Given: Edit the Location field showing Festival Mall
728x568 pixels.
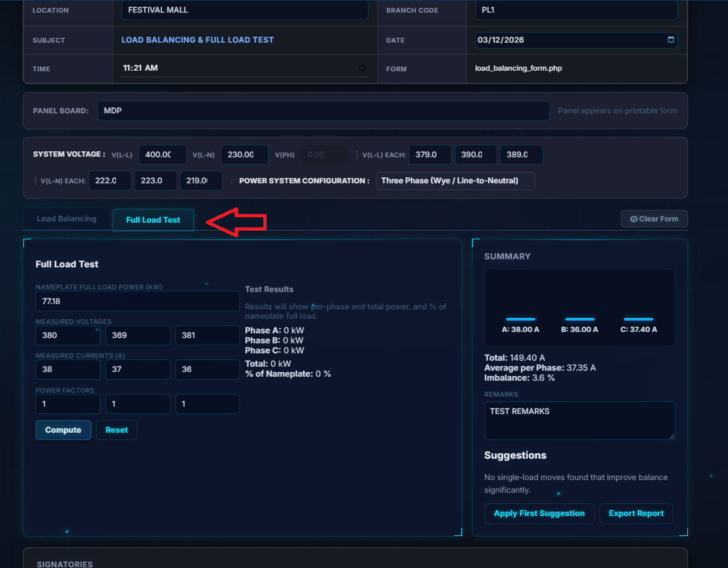Looking at the screenshot, I should (x=244, y=11).
